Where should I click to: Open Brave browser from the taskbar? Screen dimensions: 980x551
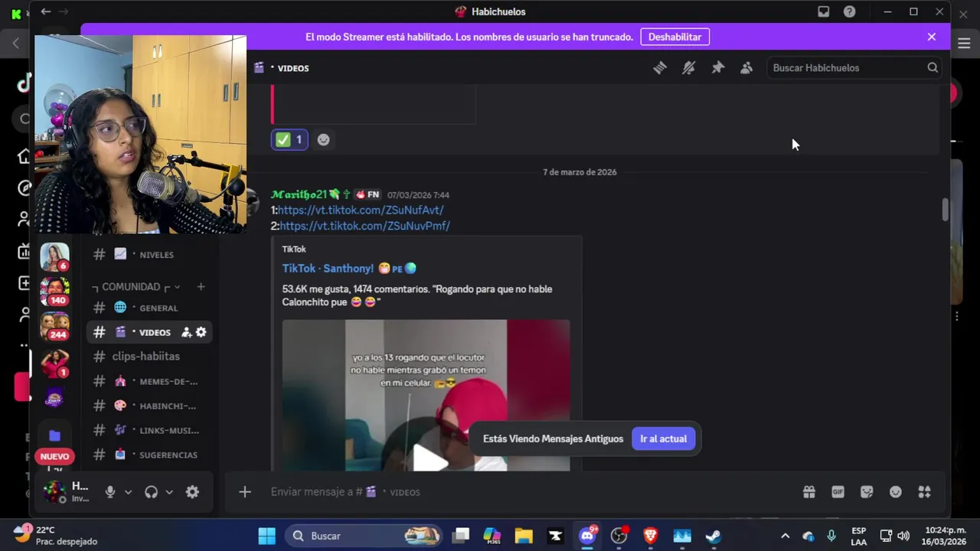[650, 536]
